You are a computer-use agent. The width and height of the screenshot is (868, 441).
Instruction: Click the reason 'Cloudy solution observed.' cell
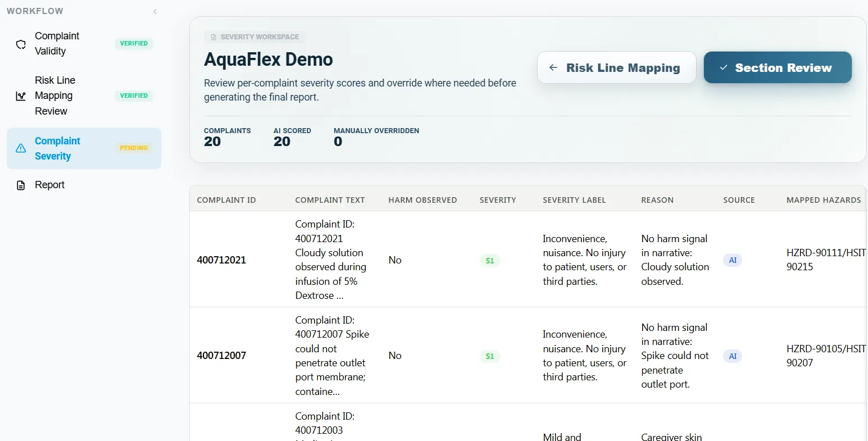[x=675, y=260]
